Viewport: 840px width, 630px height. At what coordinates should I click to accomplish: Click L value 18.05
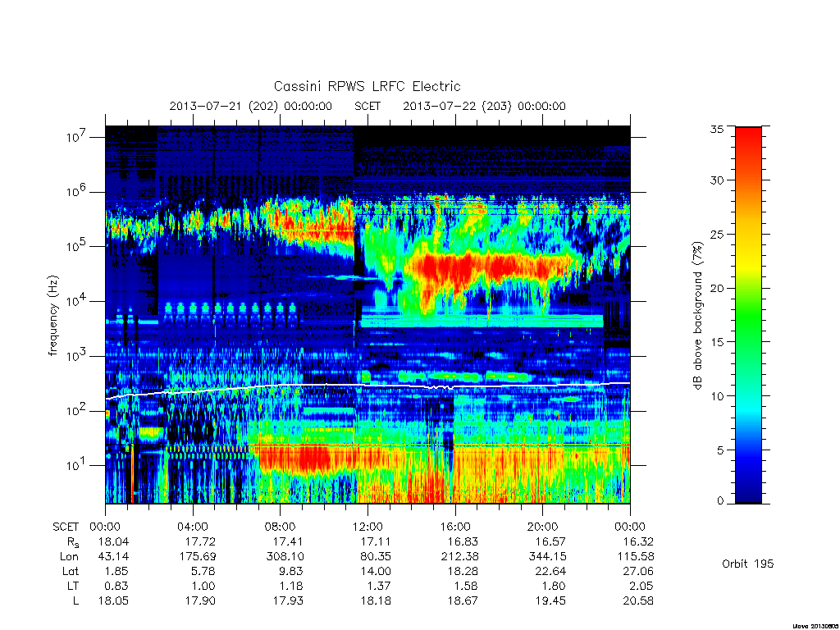click(x=113, y=601)
